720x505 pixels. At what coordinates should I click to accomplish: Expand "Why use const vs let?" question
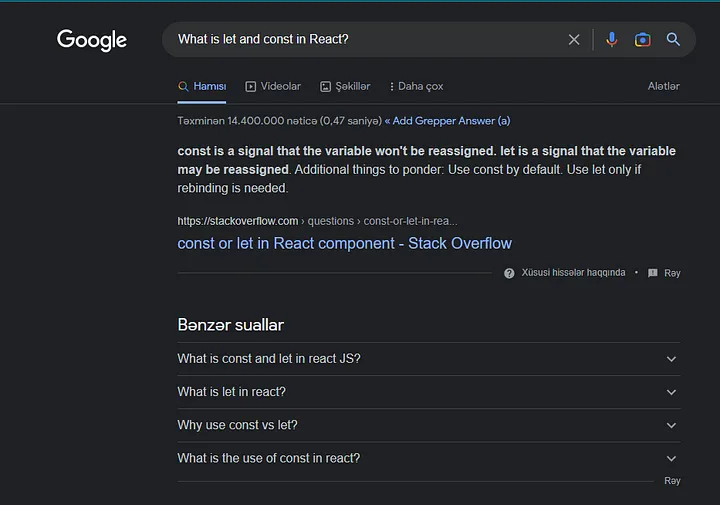coord(671,425)
